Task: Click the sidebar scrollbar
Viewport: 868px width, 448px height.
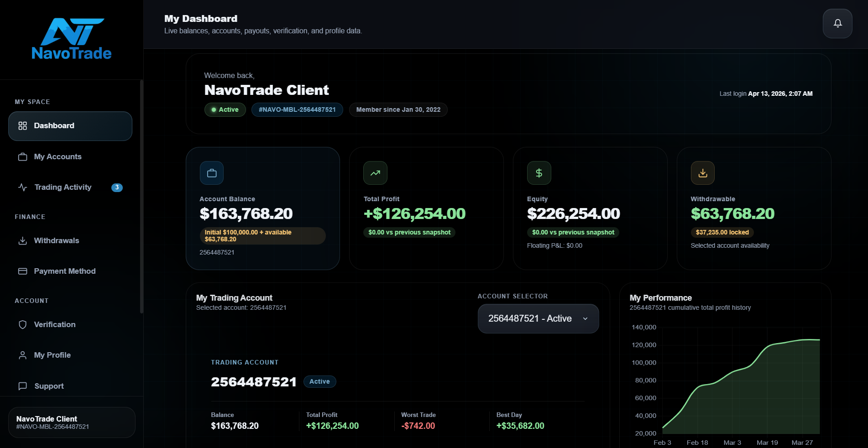Action: pyautogui.click(x=141, y=196)
